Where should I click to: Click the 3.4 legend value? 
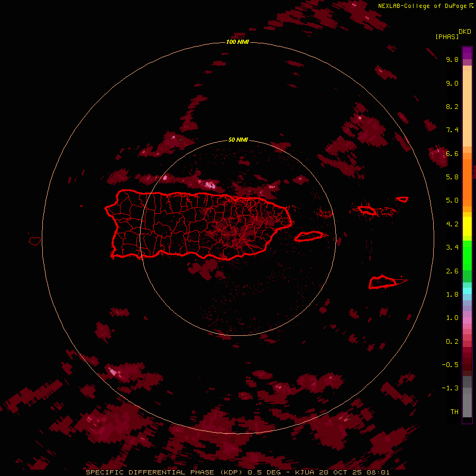[x=452, y=248]
